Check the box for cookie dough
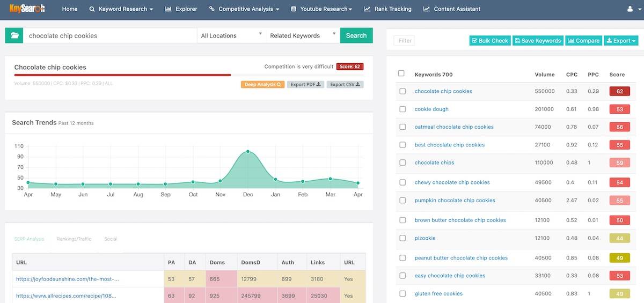The height and width of the screenshot is (303, 644). [x=403, y=109]
